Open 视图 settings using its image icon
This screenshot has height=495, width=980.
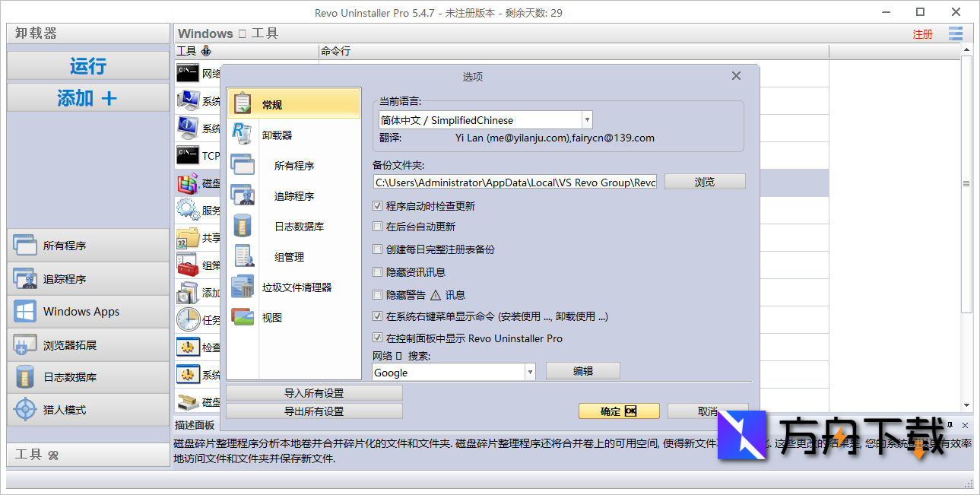243,316
